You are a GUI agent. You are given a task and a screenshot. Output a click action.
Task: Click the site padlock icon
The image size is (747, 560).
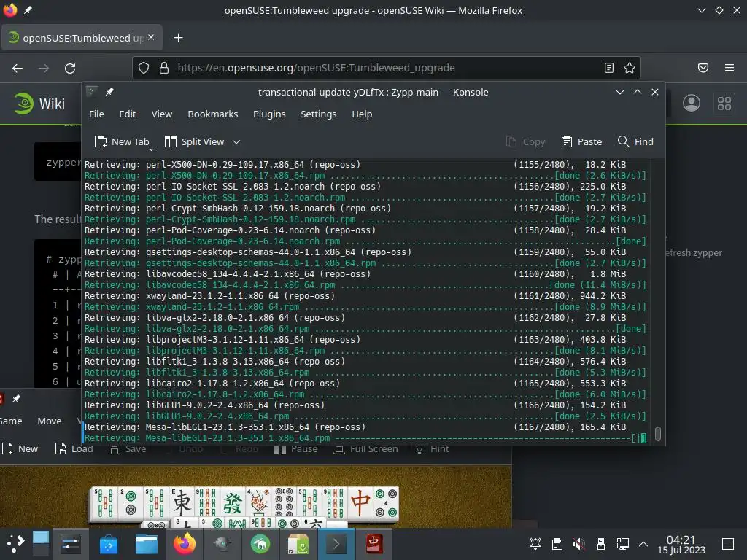(x=164, y=68)
